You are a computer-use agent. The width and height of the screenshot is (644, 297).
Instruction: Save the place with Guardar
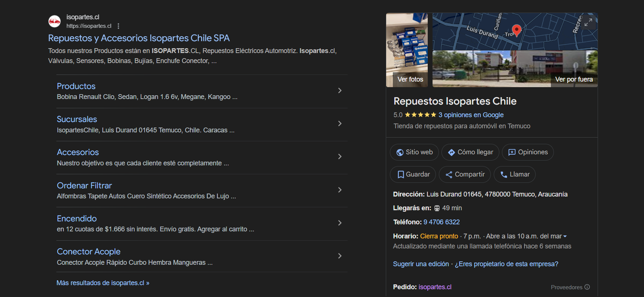413,175
